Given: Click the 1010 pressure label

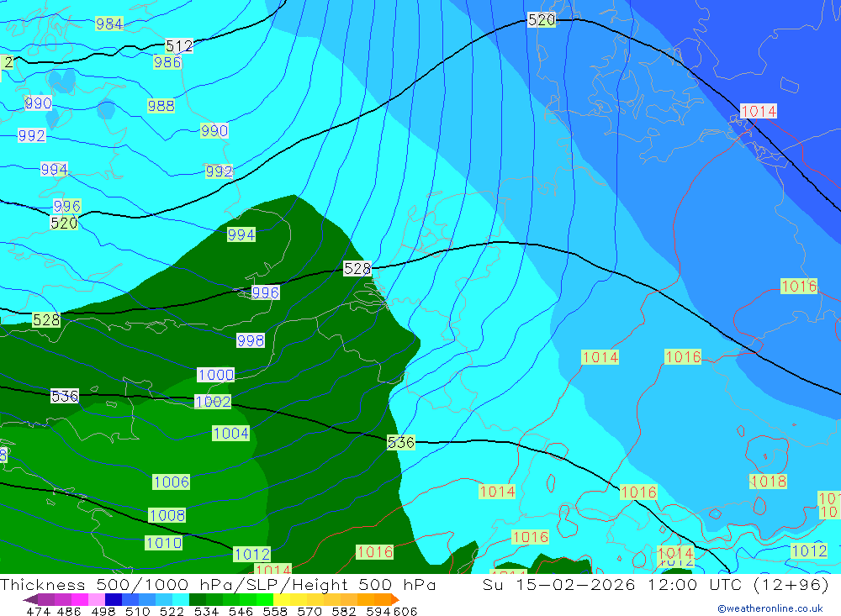Looking at the screenshot, I should point(164,543).
